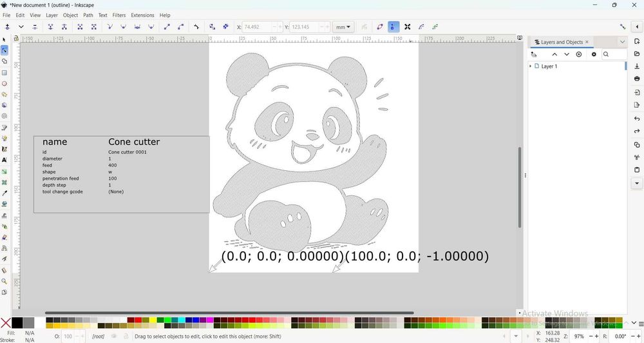644x343 pixels.
Task: Select the Star and Polygon tool
Action: coord(4,94)
